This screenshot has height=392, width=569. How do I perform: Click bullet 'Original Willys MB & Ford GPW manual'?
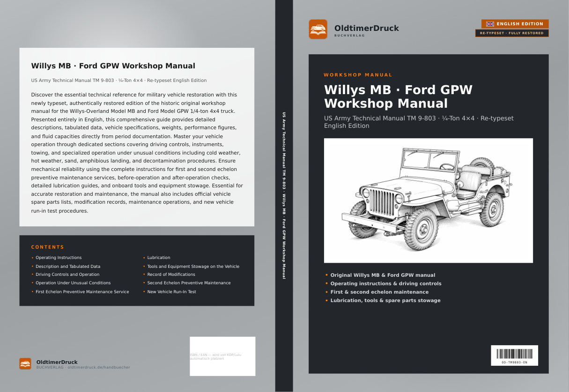(x=383, y=275)
